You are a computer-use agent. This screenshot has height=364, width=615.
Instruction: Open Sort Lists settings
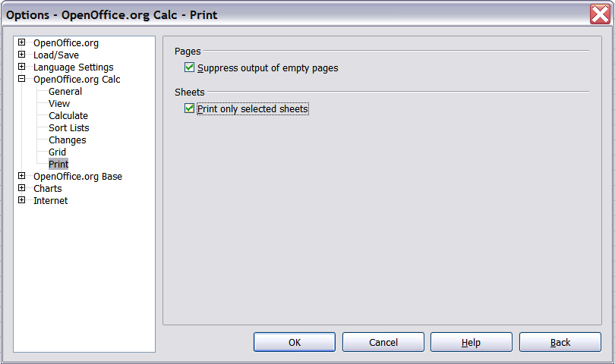coord(69,128)
